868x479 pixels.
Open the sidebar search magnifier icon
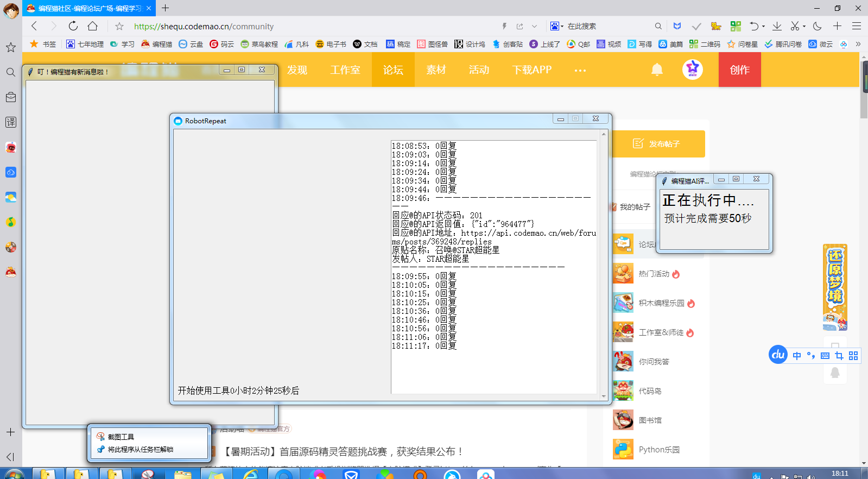(10, 72)
